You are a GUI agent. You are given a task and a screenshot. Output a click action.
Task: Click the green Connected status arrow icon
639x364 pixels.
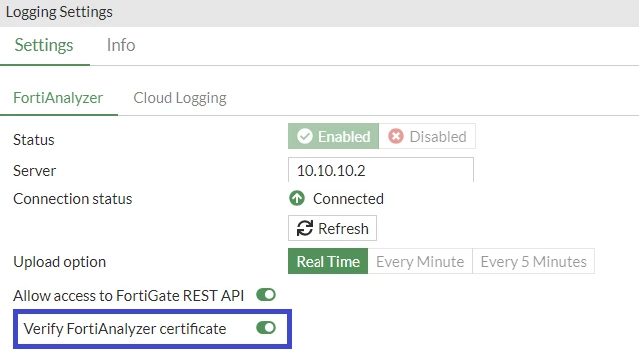[297, 199]
